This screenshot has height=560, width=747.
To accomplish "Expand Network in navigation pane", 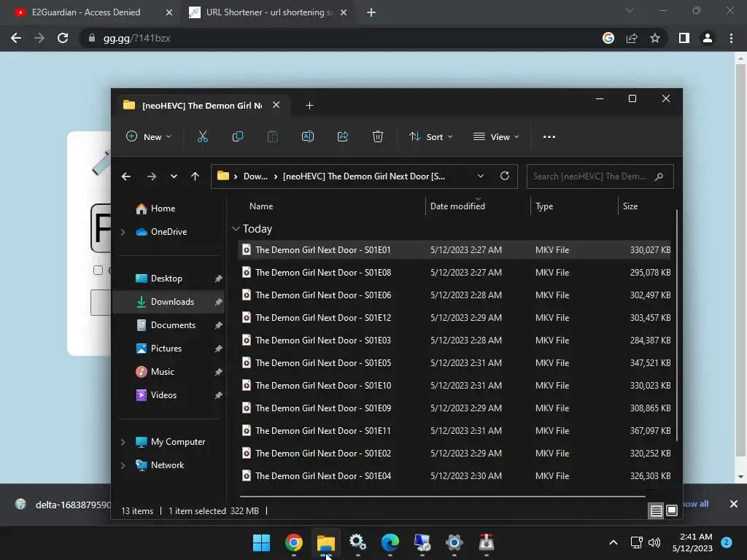I will 123,465.
